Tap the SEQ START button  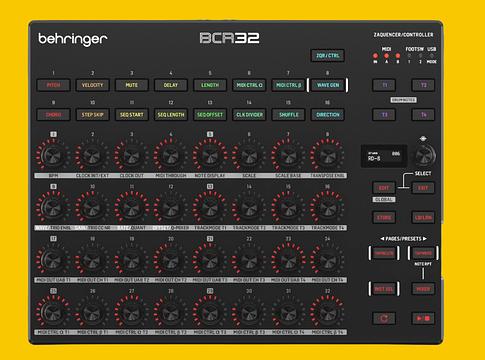tap(131, 115)
